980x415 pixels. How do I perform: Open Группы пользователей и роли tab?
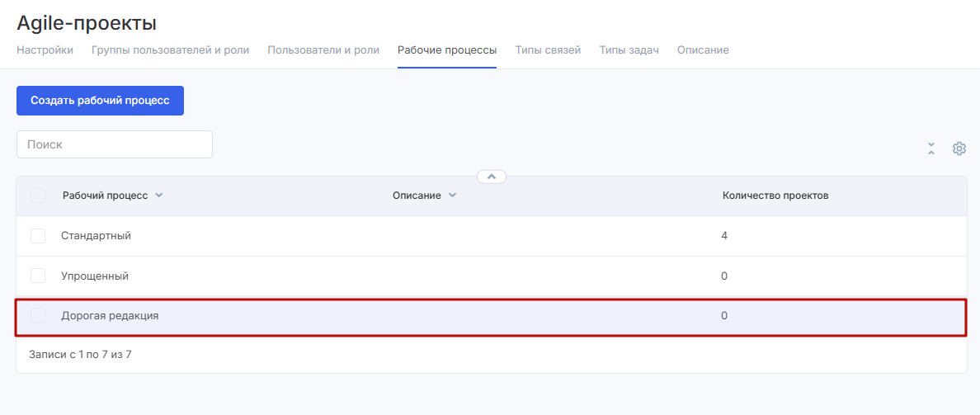(170, 50)
